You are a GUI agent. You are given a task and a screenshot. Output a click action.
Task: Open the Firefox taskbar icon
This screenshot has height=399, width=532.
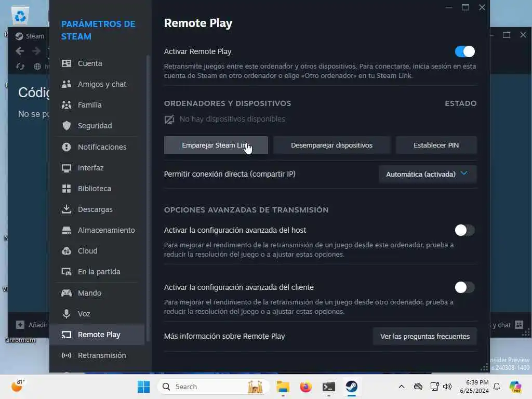305,387
